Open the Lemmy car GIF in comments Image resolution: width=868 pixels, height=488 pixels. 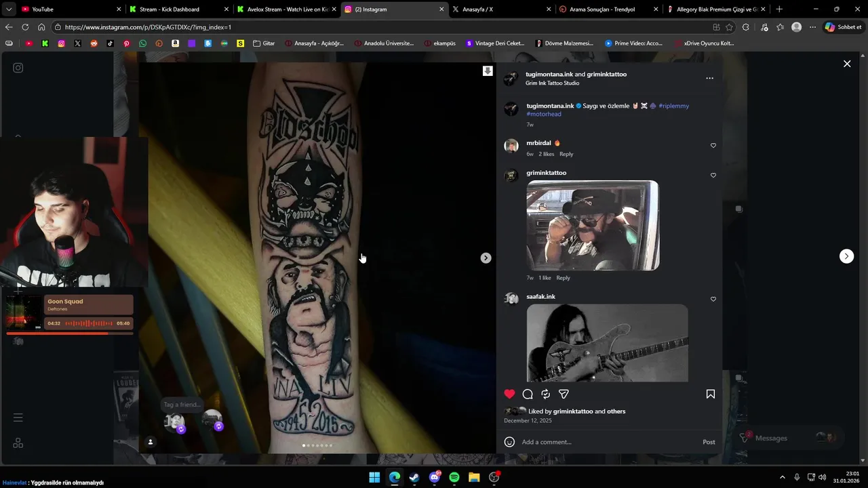click(x=593, y=225)
